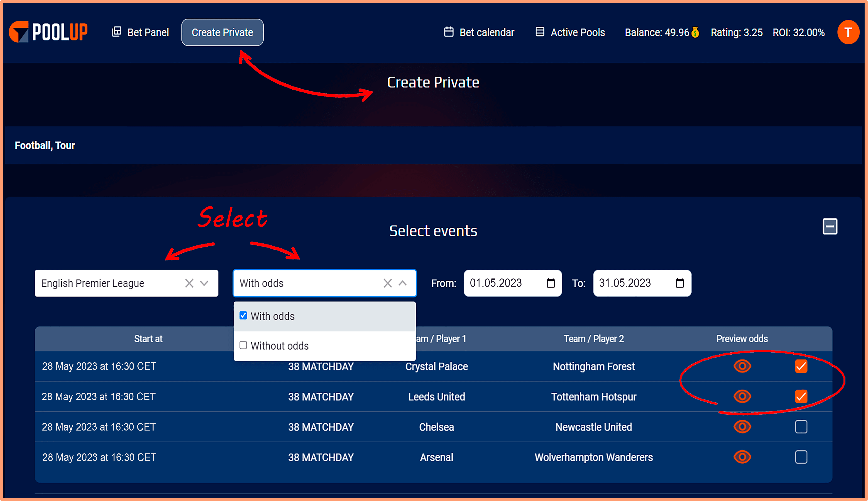Click the ROI: 32.00% text
This screenshot has height=501, width=868.
pos(798,32)
